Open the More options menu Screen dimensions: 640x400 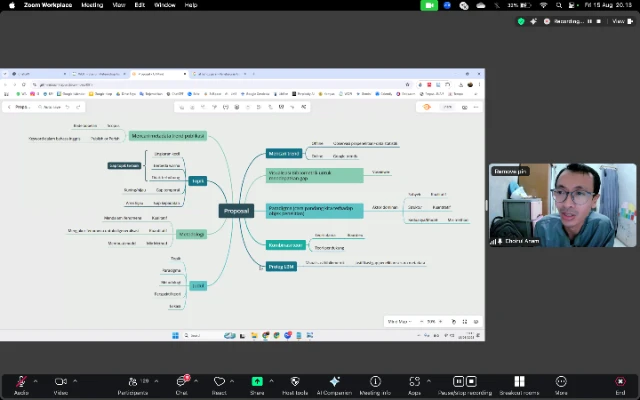click(561, 382)
